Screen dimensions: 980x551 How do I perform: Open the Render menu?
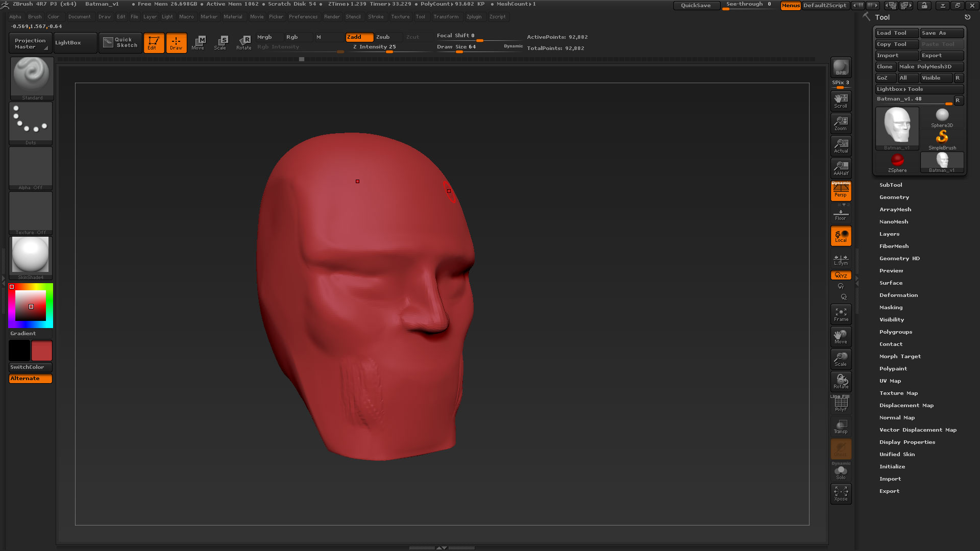point(332,17)
